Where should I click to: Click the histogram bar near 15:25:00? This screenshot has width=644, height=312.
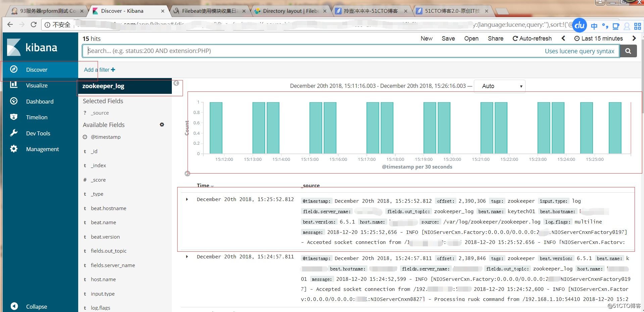(587, 128)
